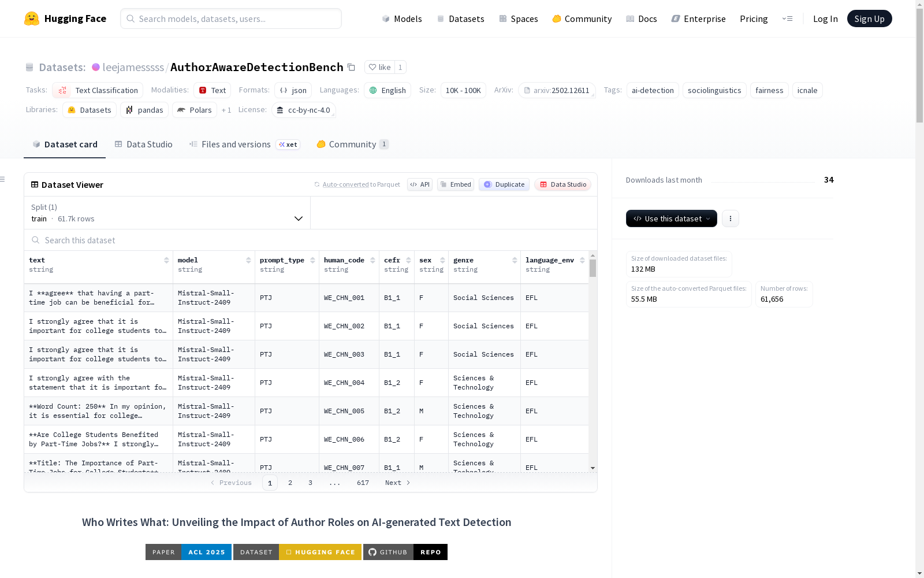Viewport: 924px width, 578px height.
Task: Sort the genre column
Action: click(x=515, y=260)
